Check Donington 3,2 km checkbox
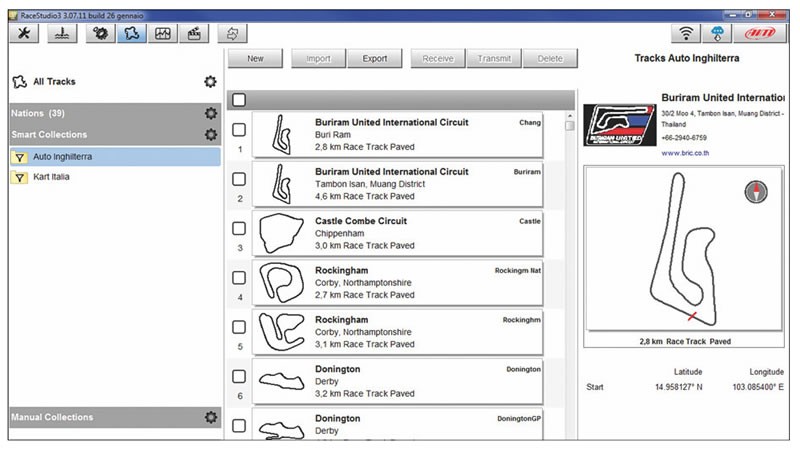This screenshot has width=800, height=449. click(x=239, y=377)
